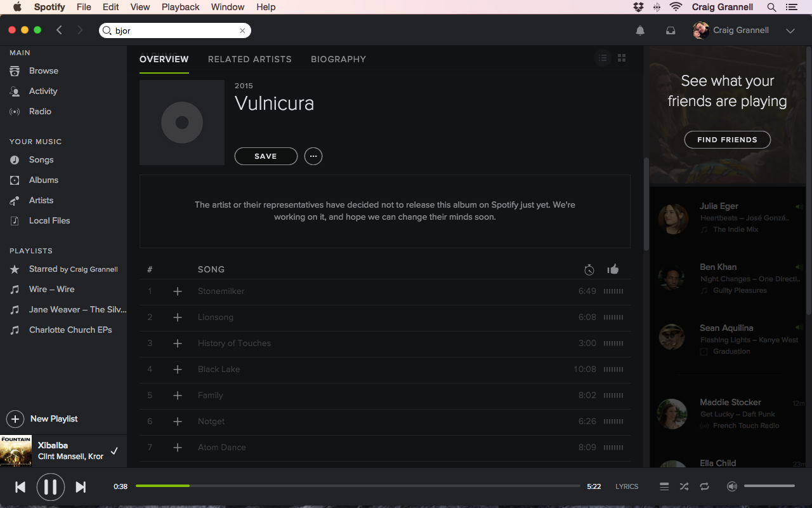Viewport: 812px width, 508px height.
Task: Switch to list view
Action: coord(603,58)
